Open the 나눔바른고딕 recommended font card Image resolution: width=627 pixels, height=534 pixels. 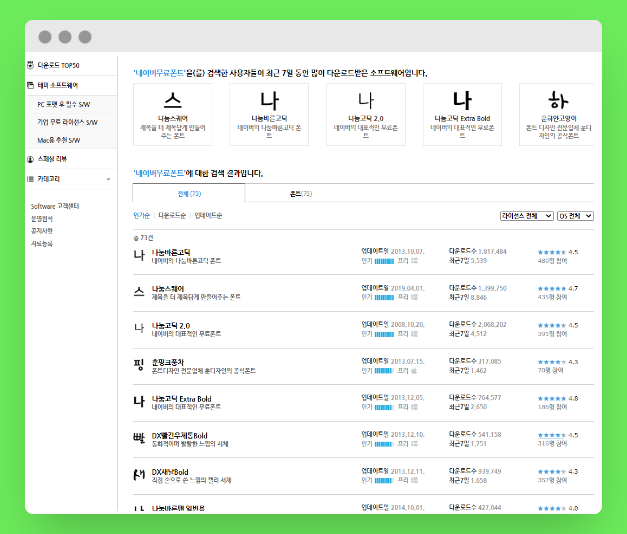tap(269, 114)
